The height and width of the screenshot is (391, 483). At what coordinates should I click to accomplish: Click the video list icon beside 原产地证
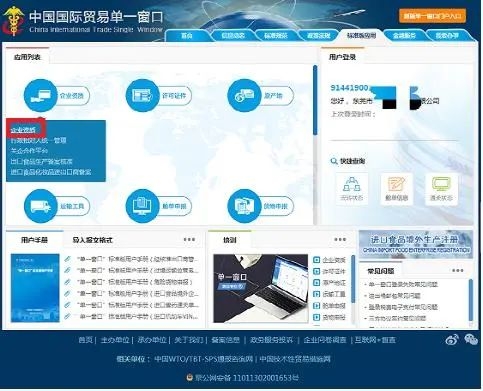point(317,283)
